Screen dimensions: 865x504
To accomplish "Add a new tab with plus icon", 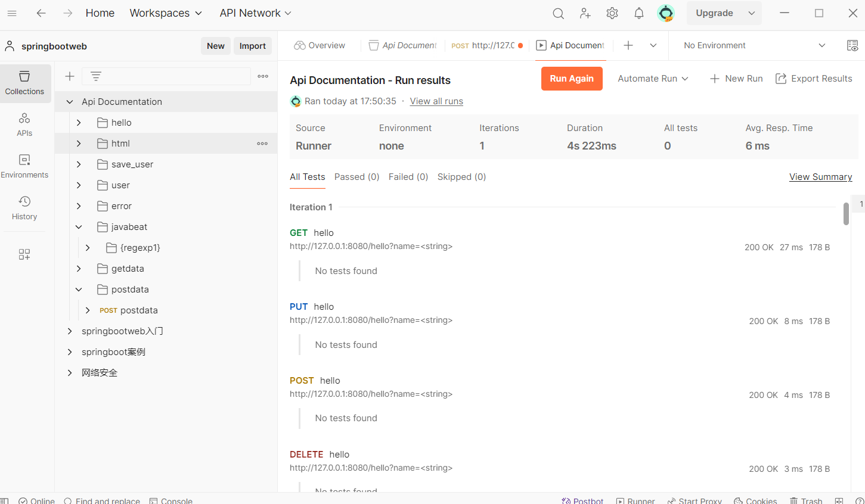I will [x=628, y=45].
